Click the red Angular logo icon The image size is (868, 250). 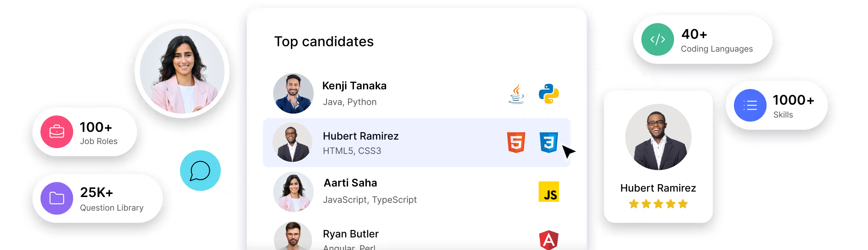point(548,240)
